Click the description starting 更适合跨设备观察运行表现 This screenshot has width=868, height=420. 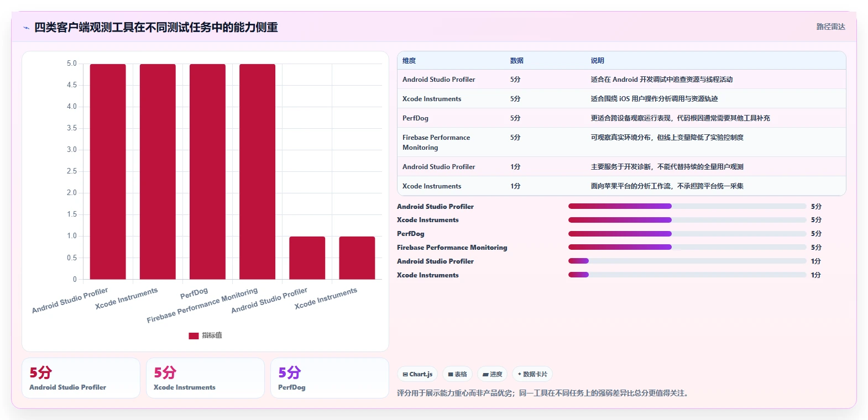click(680, 118)
